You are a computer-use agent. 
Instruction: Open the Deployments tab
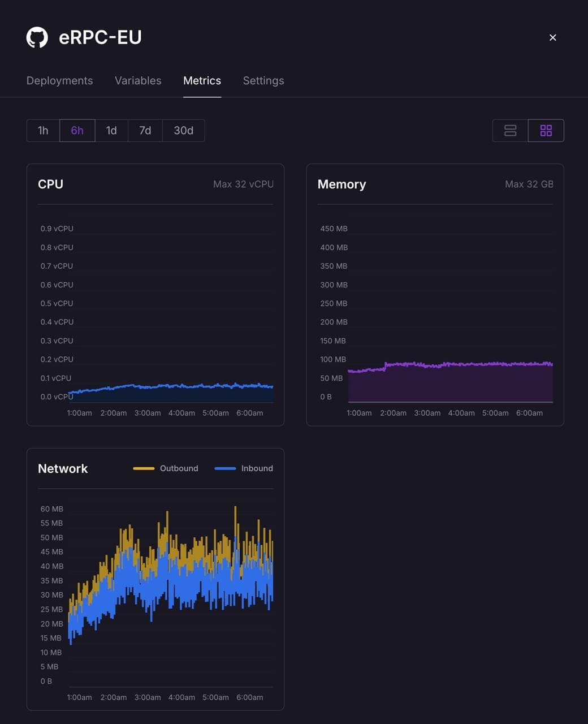pyautogui.click(x=59, y=80)
